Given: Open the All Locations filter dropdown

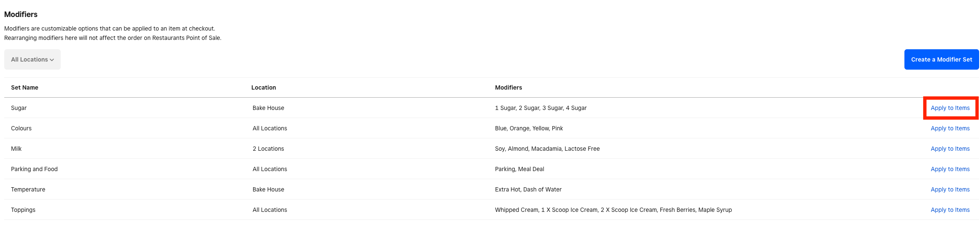Looking at the screenshot, I should pyautogui.click(x=32, y=59).
